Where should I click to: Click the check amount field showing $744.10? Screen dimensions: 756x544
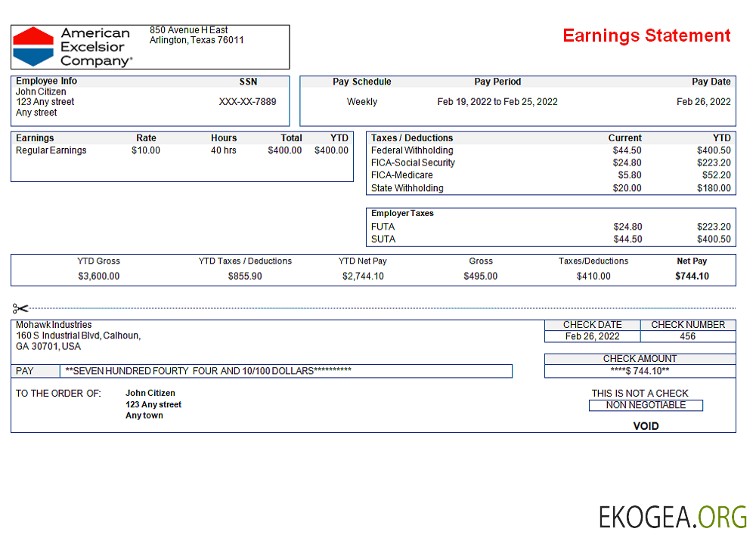click(x=640, y=372)
